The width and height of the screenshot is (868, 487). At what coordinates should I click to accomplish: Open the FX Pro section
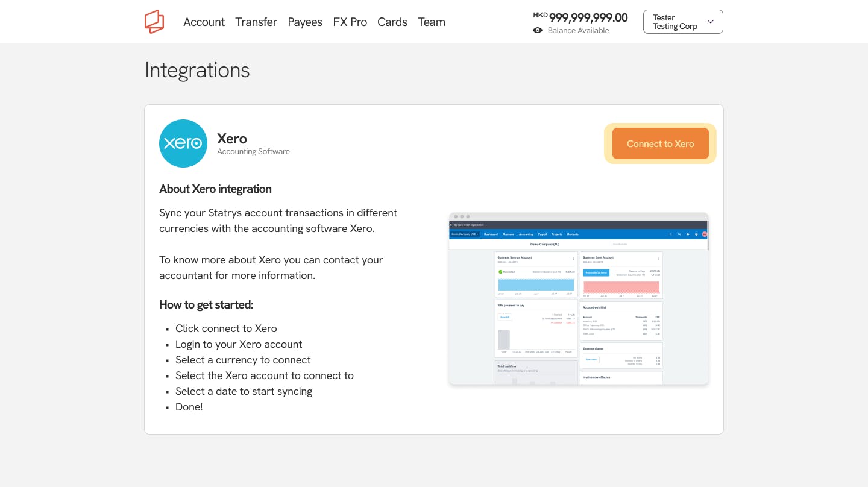click(x=350, y=22)
